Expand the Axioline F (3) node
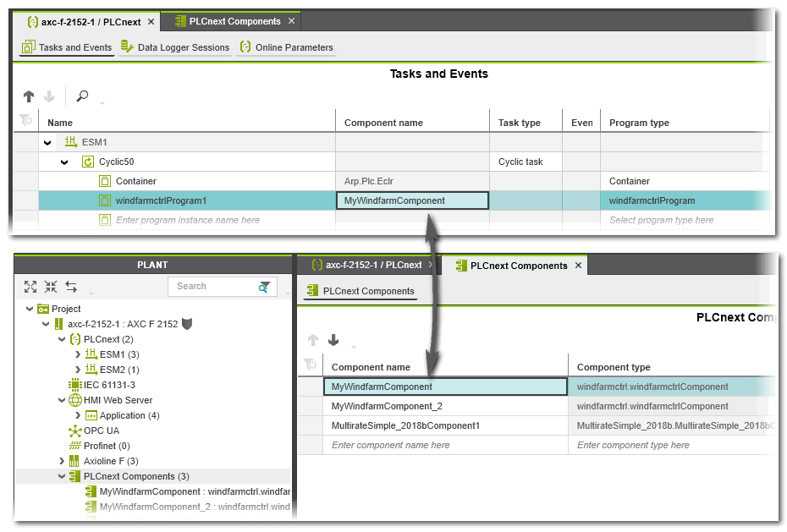This screenshot has width=787, height=532. [x=62, y=461]
